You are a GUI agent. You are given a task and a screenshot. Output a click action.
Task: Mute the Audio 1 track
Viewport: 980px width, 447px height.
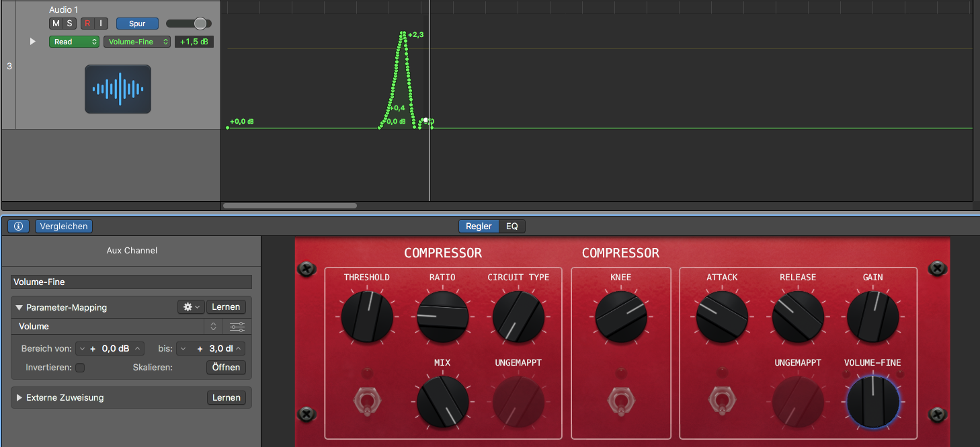pyautogui.click(x=56, y=24)
